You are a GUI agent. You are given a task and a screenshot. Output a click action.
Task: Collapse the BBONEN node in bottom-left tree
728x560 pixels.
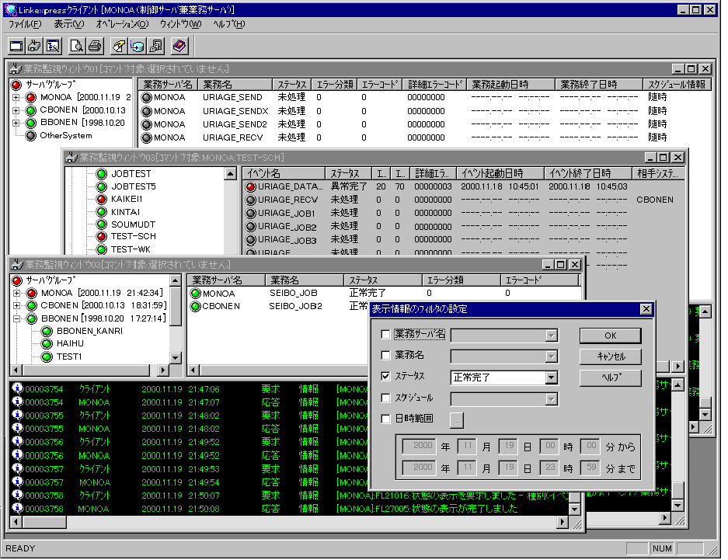16,318
